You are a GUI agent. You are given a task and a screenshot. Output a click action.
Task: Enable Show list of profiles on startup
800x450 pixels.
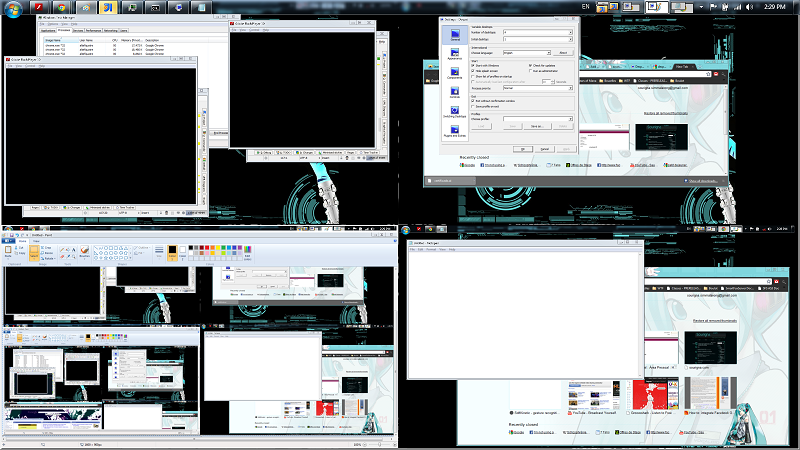(x=472, y=77)
